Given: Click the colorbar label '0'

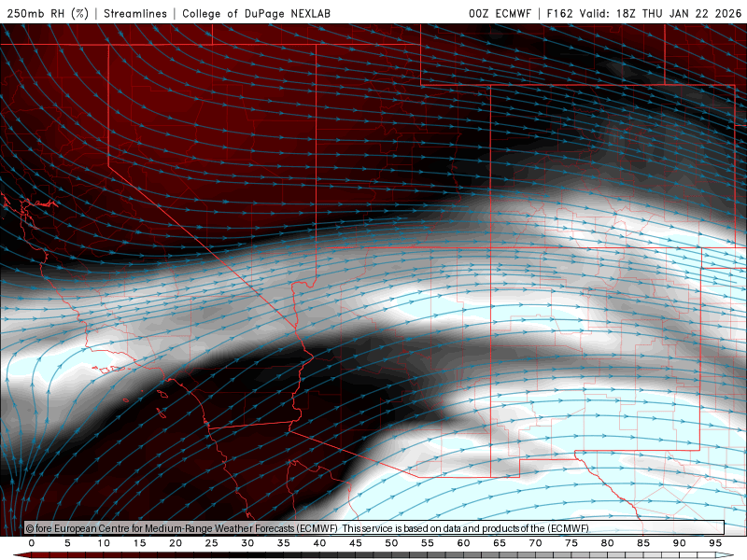Looking at the screenshot, I should tap(32, 543).
